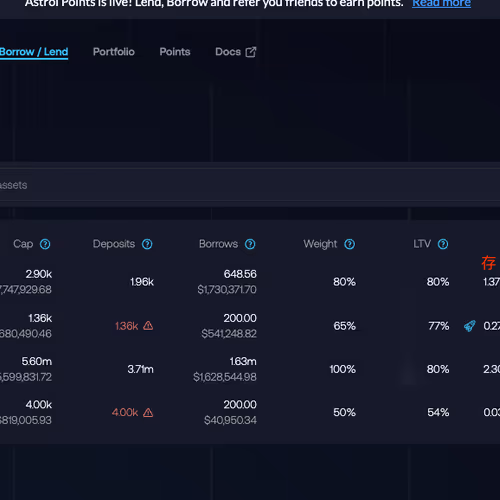Select the $541,248.82 borrow amount
The height and width of the screenshot is (500, 500).
coord(229,334)
